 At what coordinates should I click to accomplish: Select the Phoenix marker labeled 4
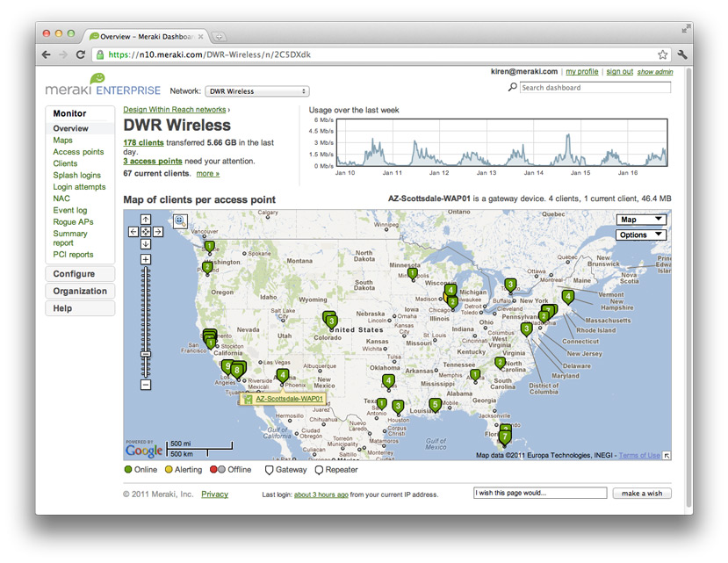282,375
